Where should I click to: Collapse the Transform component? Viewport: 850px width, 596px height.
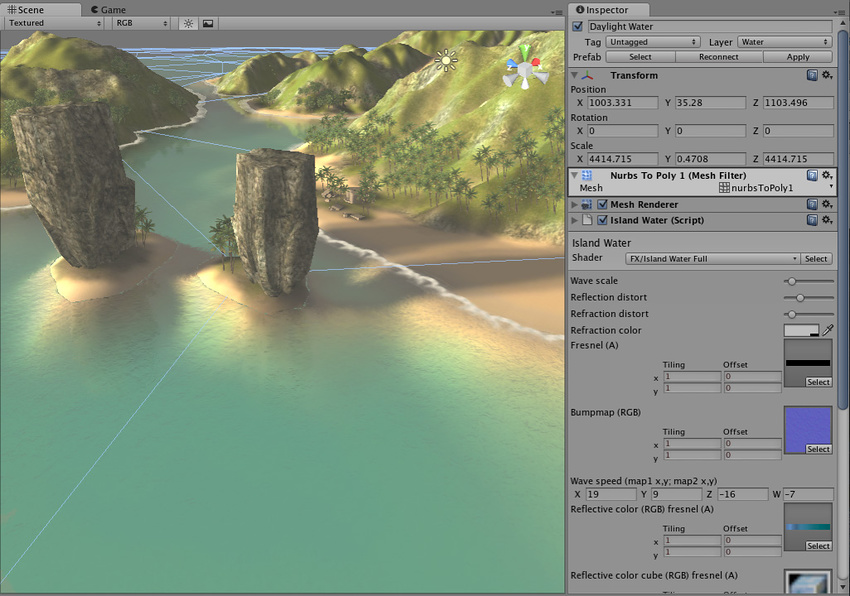(x=574, y=75)
